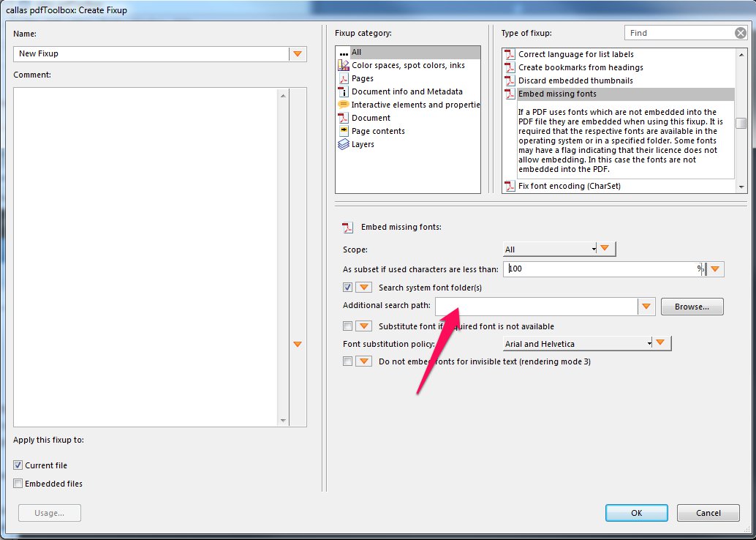Click the icon beside Create bookmarks from headings
The height and width of the screenshot is (540, 756).
click(510, 67)
